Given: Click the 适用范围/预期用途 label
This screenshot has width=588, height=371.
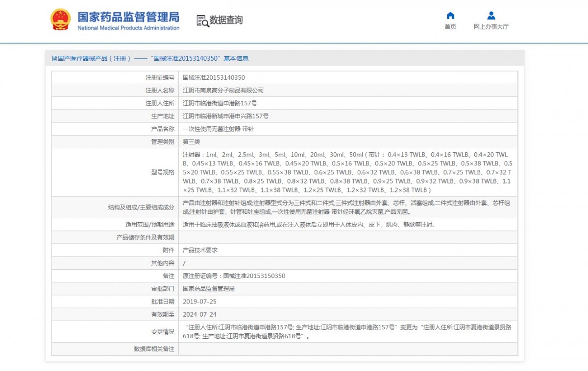Looking at the screenshot, I should (x=150, y=225).
